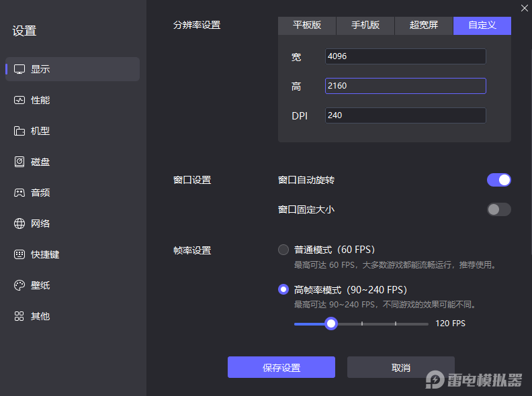Image resolution: width=532 pixels, height=396 pixels.
Task: Click the DPI input field
Action: [x=406, y=115]
